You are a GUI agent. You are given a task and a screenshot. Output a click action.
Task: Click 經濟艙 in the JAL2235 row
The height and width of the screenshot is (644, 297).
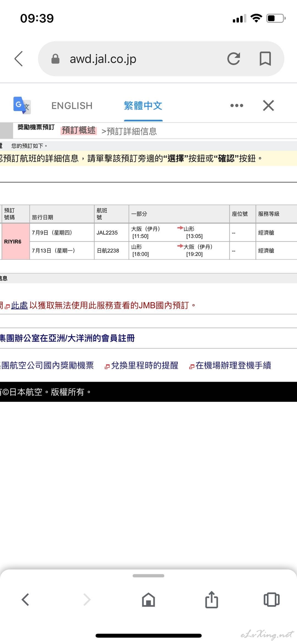266,233
